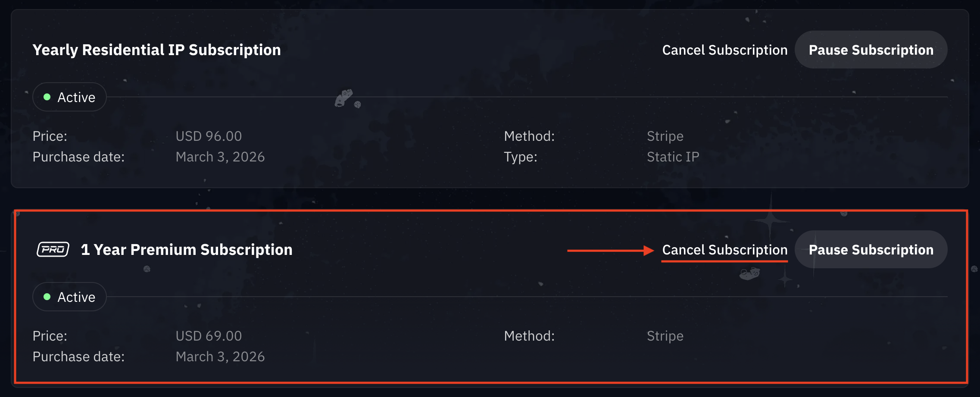
Task: Click the USD 96.00 price value
Action: tap(209, 136)
